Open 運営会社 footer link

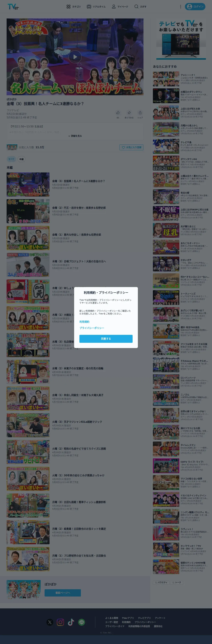click(158, 626)
